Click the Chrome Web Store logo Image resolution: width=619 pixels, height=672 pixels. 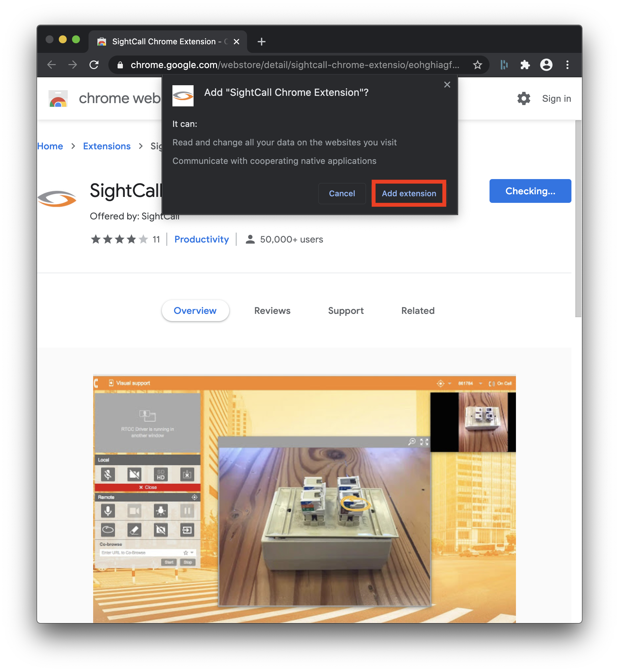(x=58, y=98)
